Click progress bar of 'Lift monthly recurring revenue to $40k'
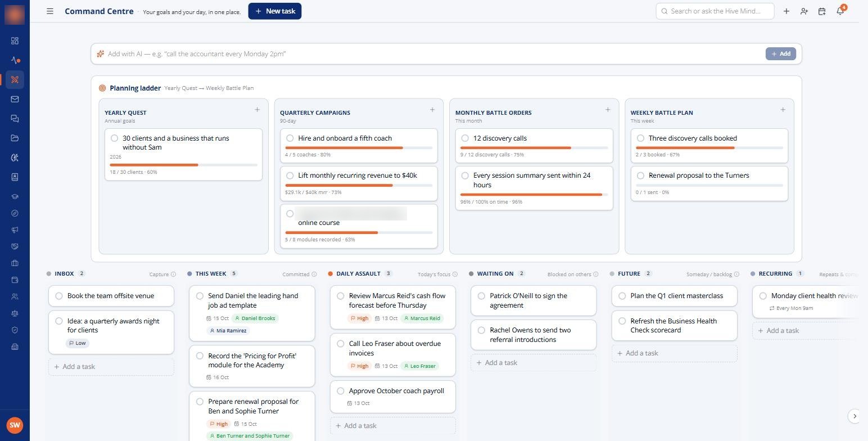 (x=359, y=185)
